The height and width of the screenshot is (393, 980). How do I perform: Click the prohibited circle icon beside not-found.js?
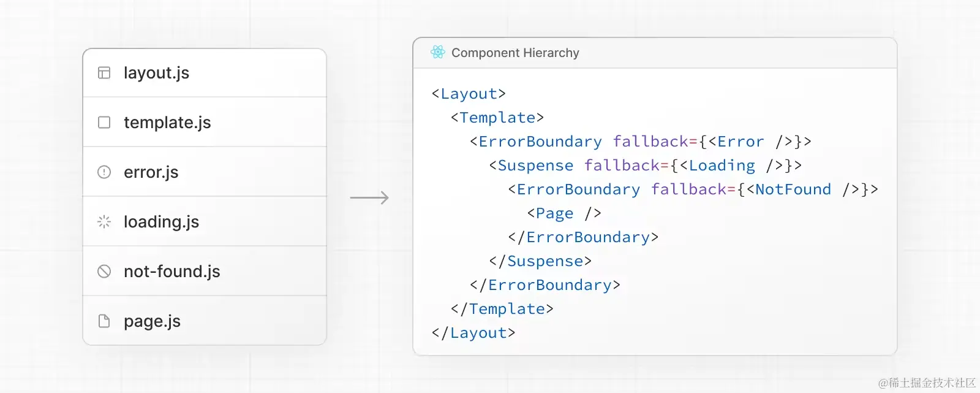pyautogui.click(x=104, y=272)
